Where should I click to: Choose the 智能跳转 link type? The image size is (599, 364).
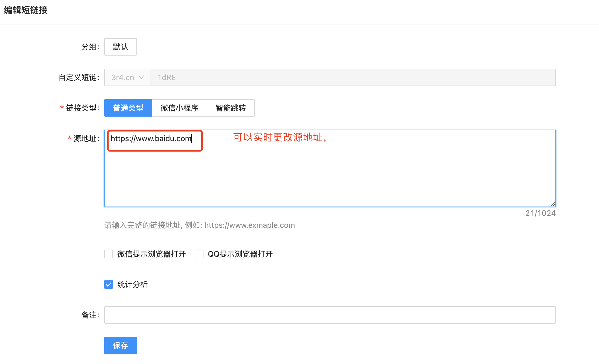[230, 108]
